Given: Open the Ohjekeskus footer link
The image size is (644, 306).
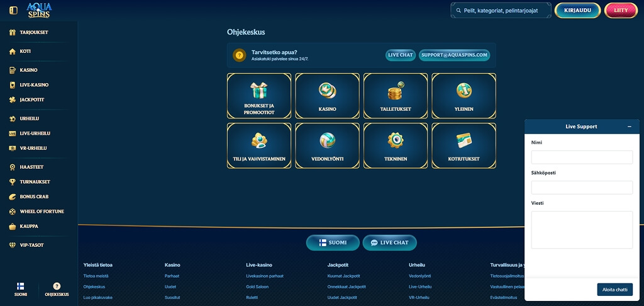Looking at the screenshot, I should [x=94, y=286].
